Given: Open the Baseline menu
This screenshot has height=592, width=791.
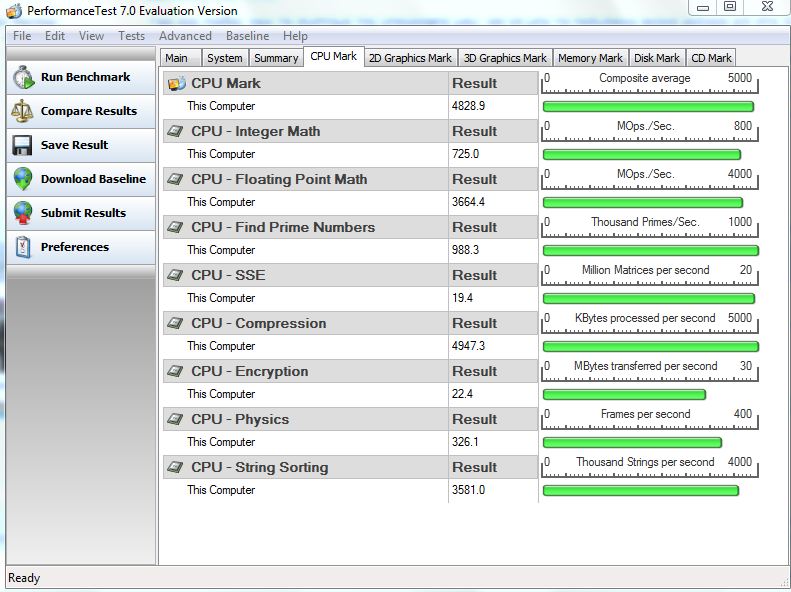Looking at the screenshot, I should tap(247, 36).
